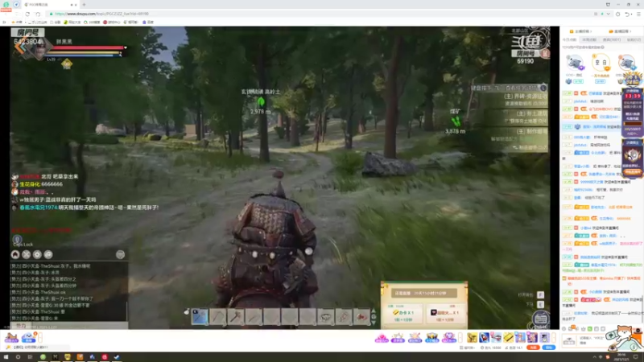The height and width of the screenshot is (362, 644).
Task: Select the axe in the third hotbar slot
Action: 236,316
